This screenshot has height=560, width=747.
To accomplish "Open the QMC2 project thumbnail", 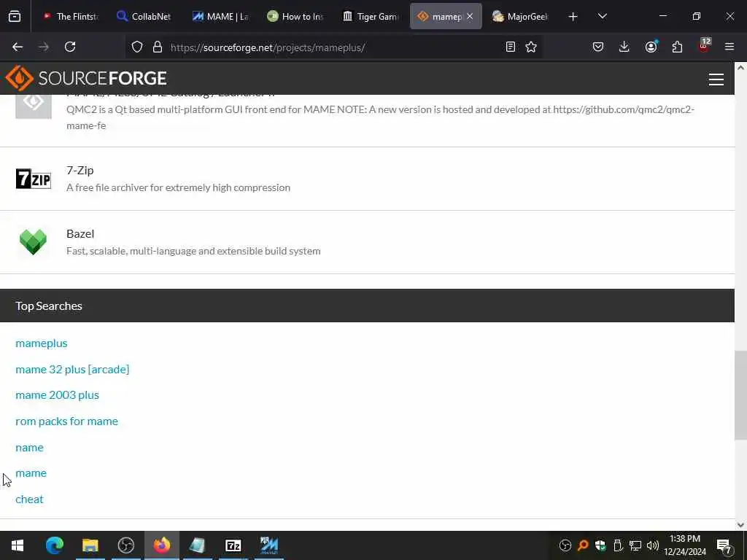I will [x=34, y=106].
